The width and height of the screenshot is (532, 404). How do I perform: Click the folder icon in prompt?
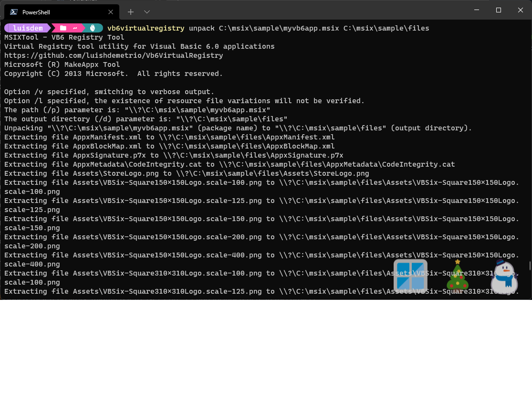(63, 28)
